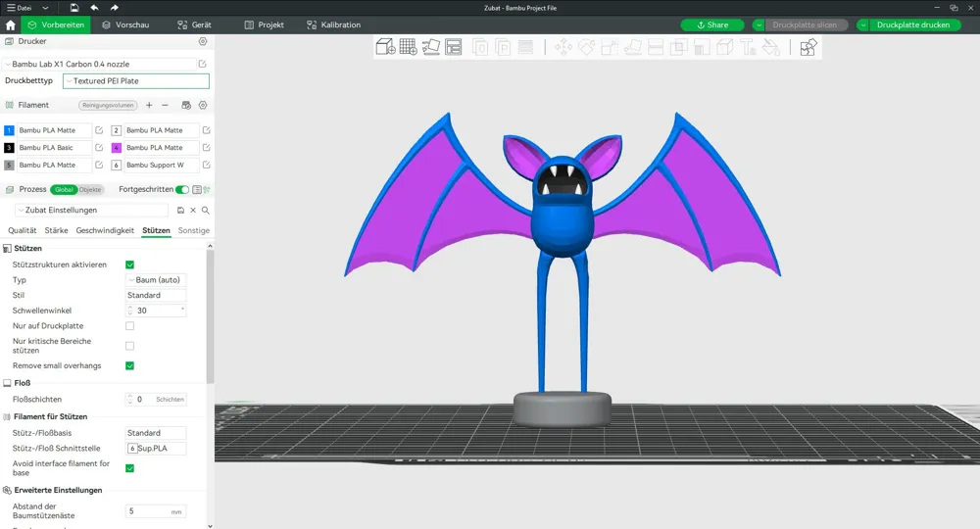
Task: Open the Zubat Einstellungen preset dropdown
Action: (x=92, y=210)
